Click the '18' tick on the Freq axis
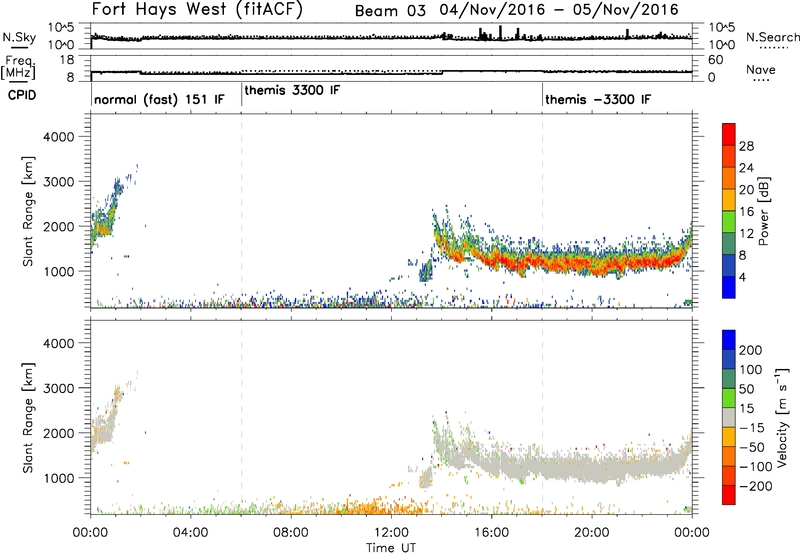Image resolution: width=800 pixels, height=554 pixels. [x=67, y=60]
